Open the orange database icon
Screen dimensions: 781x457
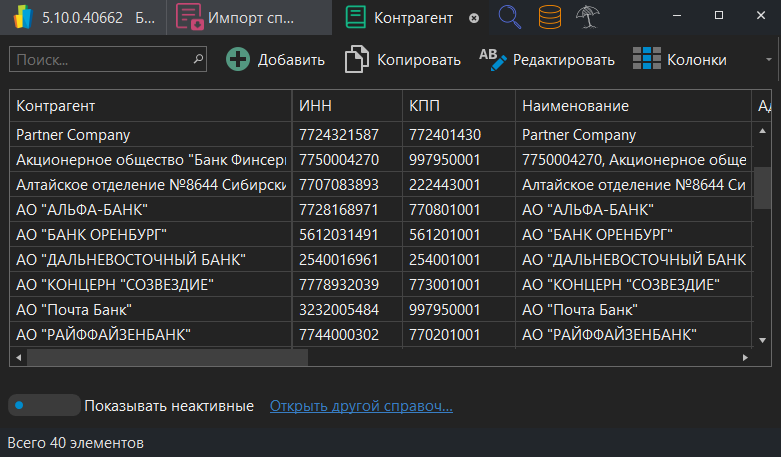point(549,17)
